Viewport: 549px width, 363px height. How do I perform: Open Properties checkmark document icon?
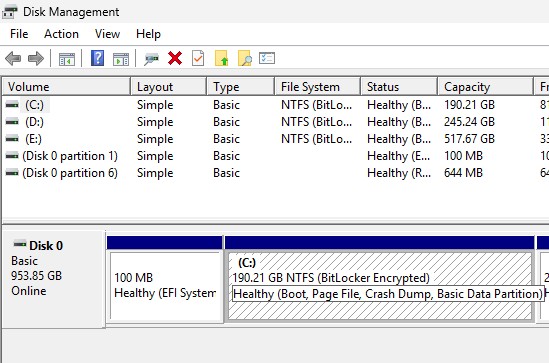198,58
